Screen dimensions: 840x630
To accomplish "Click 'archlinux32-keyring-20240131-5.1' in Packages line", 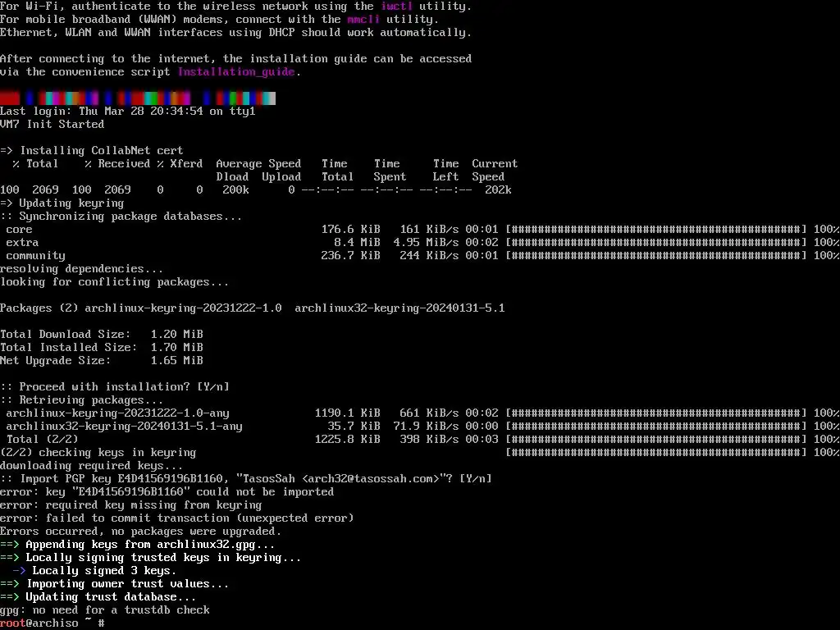I will tap(399, 308).
